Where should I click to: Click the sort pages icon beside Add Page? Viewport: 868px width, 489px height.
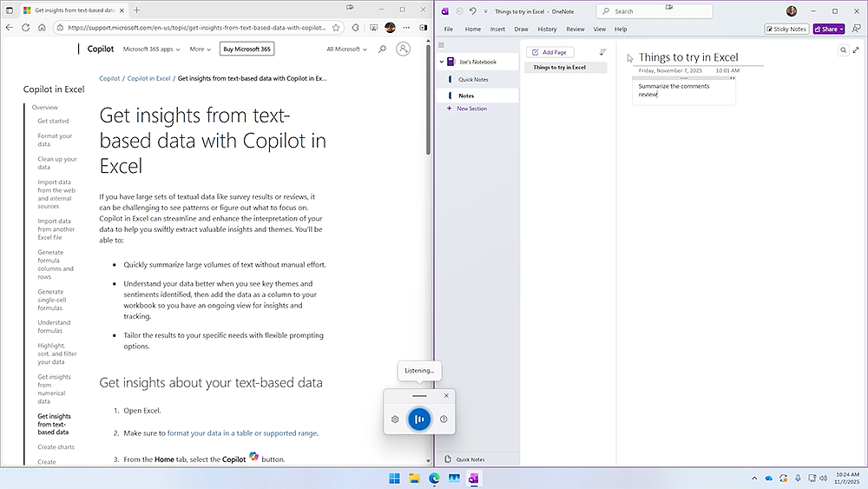click(x=602, y=52)
